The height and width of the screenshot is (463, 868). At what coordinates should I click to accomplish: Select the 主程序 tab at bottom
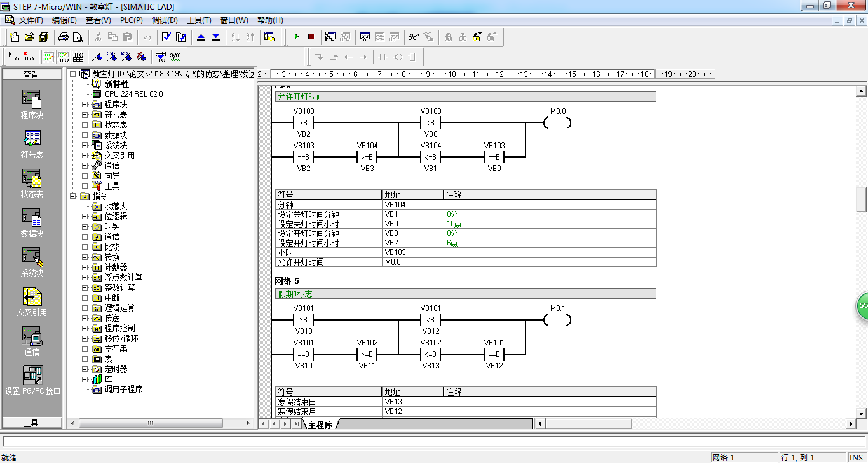[320, 424]
